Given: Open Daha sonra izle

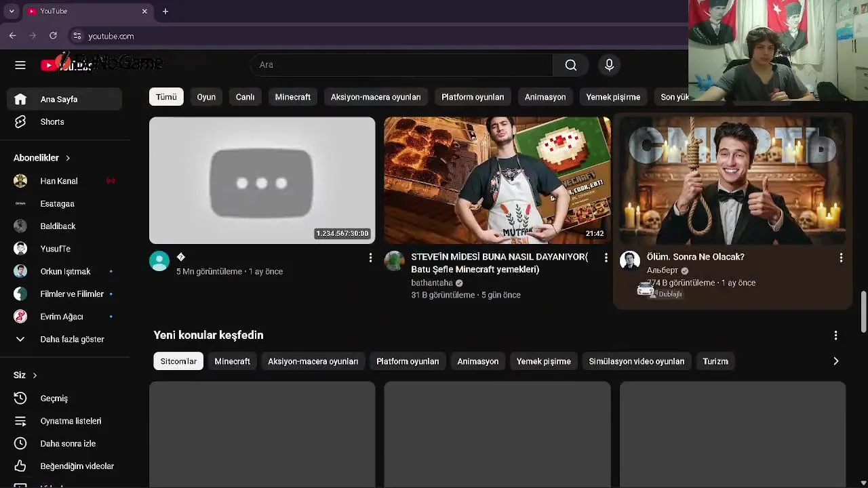Looking at the screenshot, I should click(x=64, y=443).
